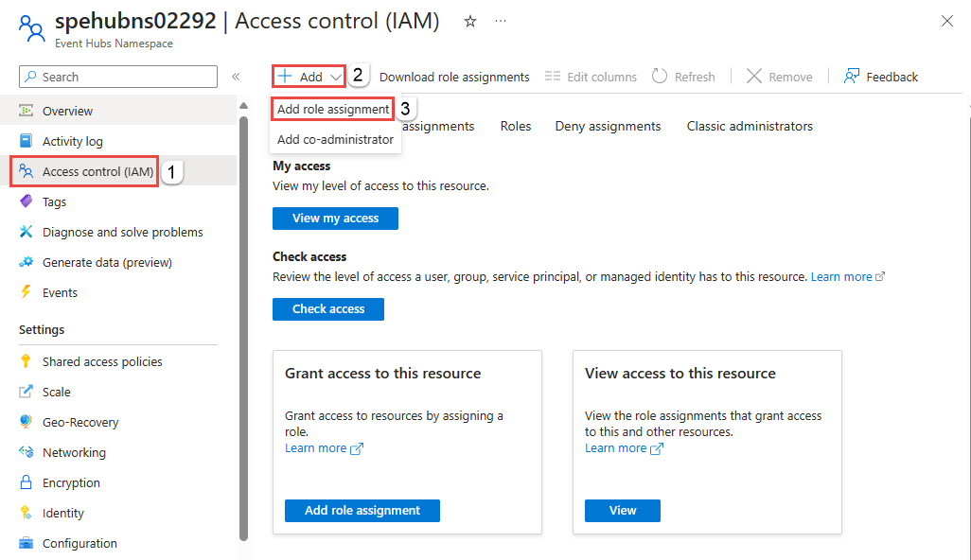The image size is (971, 560).
Task: Click the Remove label in toolbar
Action: 790,77
